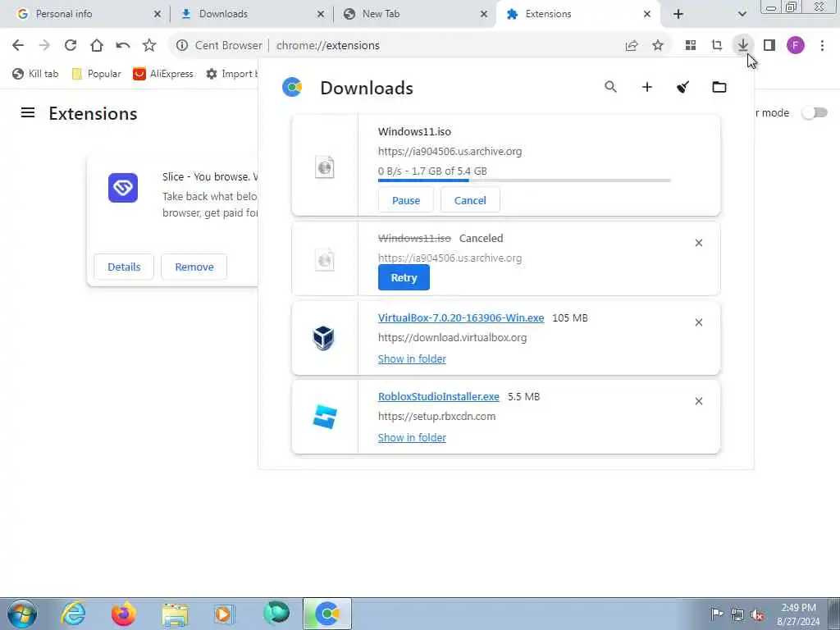Open the Extensions hamburger menu

(x=28, y=112)
